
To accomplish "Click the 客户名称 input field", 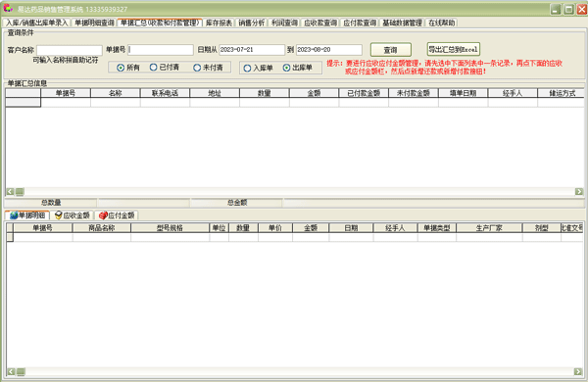I will [70, 50].
